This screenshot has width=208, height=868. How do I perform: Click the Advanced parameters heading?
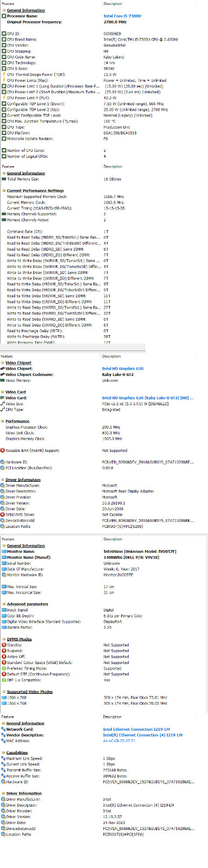(x=28, y=604)
